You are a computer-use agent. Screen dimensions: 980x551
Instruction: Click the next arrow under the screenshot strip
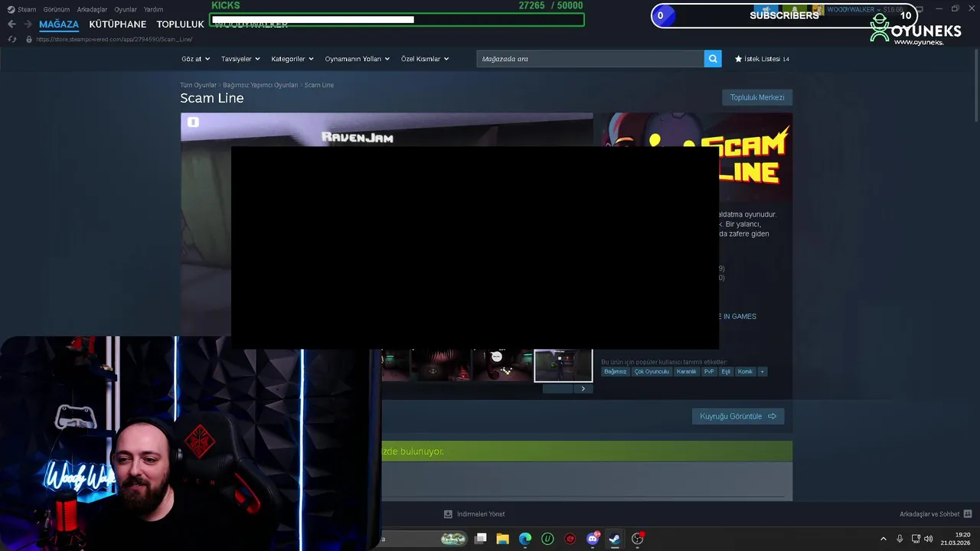coord(583,389)
